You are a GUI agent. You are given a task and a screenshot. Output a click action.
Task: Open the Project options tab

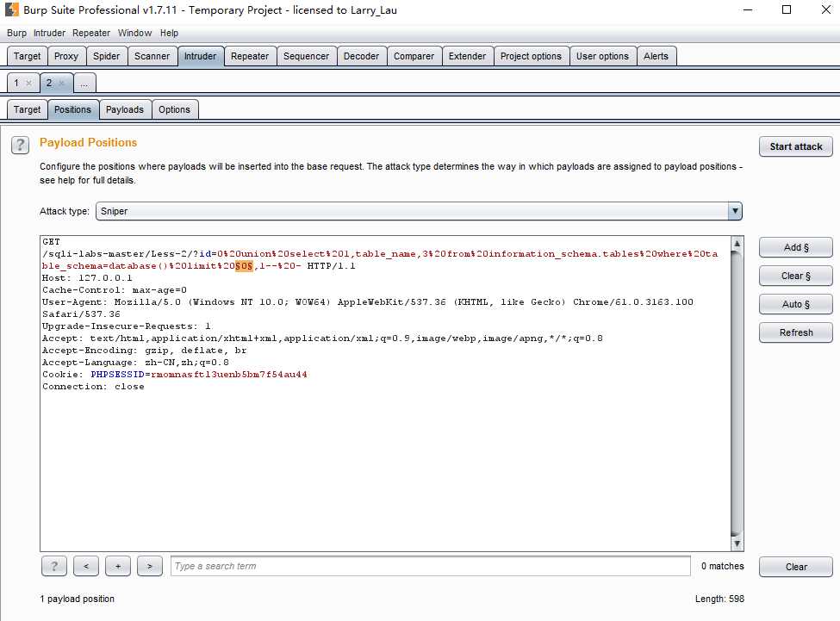[x=531, y=56]
